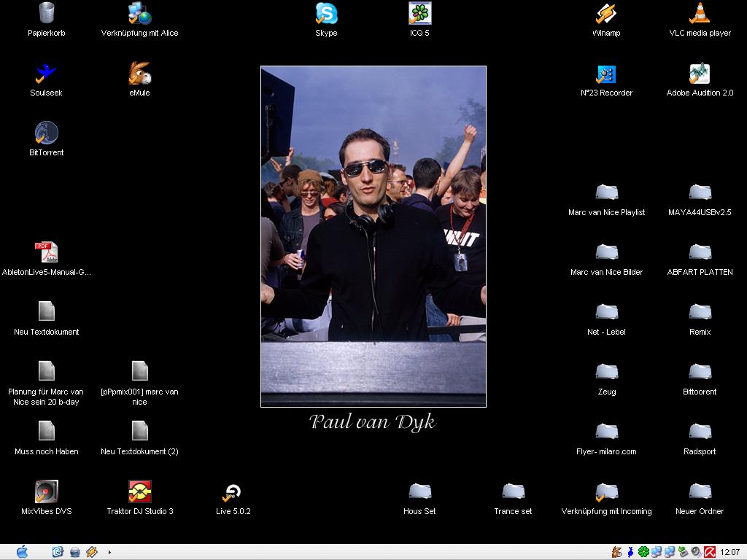Open the Skype desktop shortcut

(x=326, y=14)
